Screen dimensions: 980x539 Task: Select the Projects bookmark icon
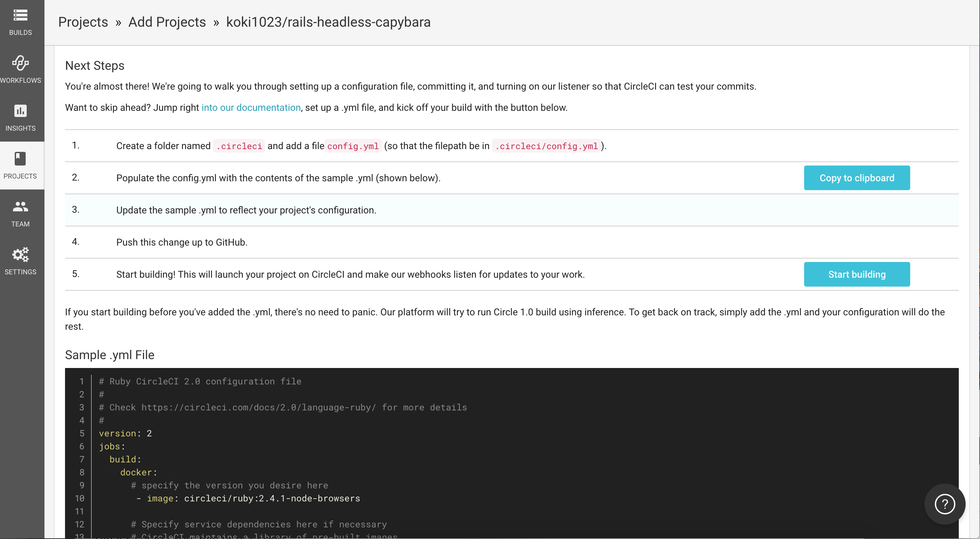(x=20, y=159)
